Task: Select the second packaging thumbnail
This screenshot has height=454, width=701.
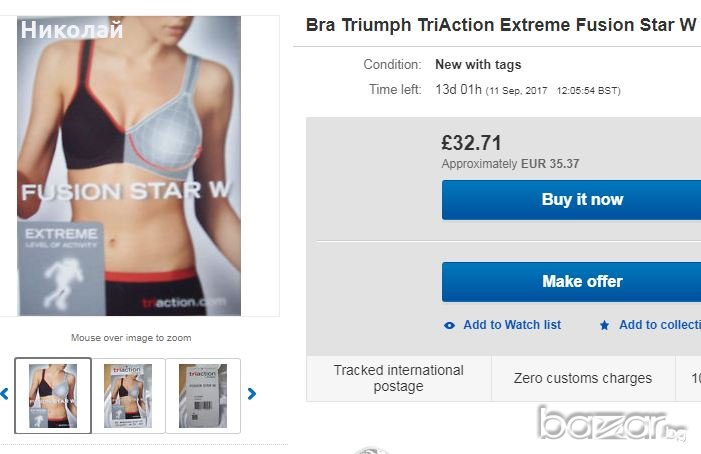Action: [128, 395]
